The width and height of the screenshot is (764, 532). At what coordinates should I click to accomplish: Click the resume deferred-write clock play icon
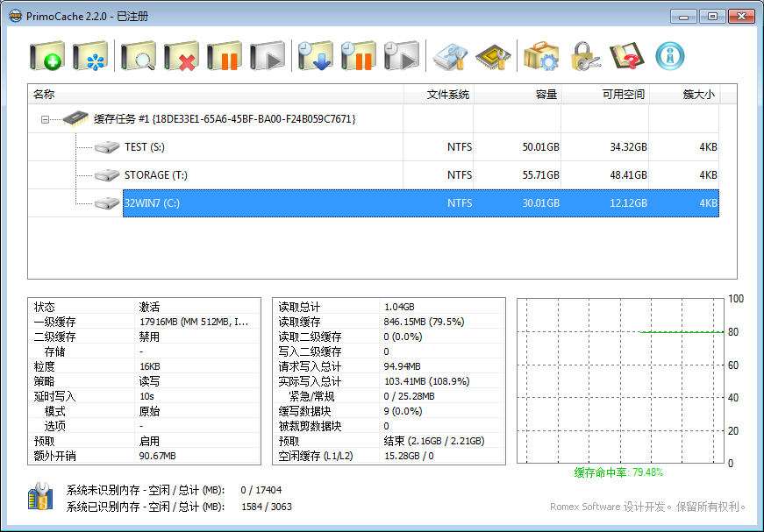401,55
